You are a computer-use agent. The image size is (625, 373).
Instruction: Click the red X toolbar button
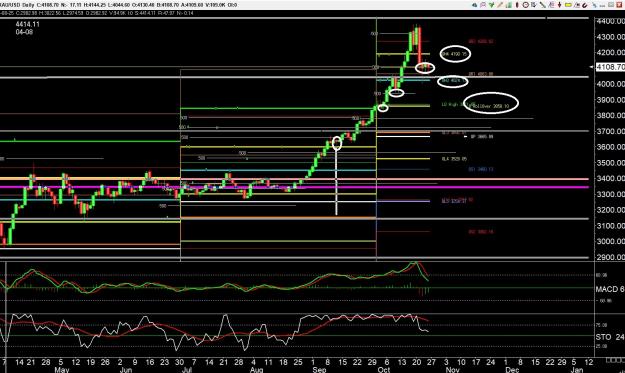tap(619, 5)
